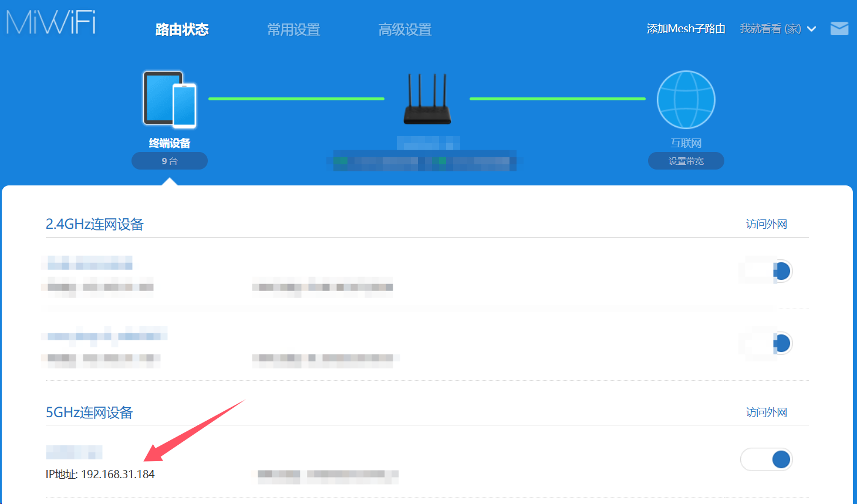The image size is (857, 504).
Task: Click the 设置带宽 button
Action: point(686,161)
